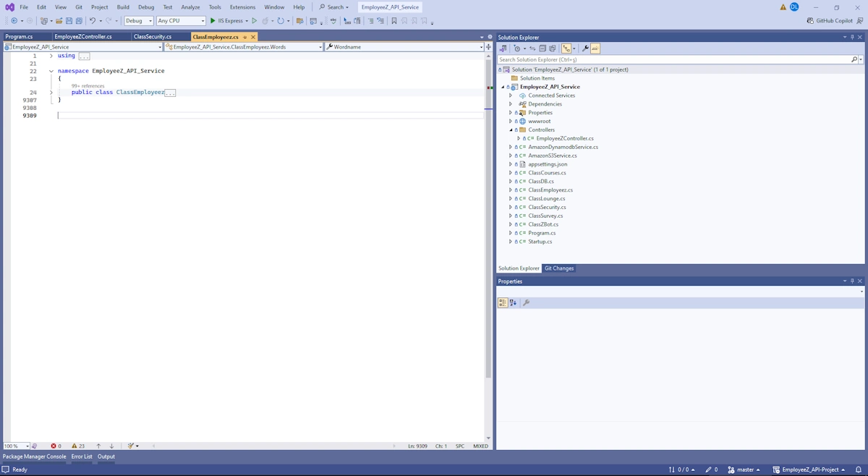Expand the ClassEmployeez class region
The height and width of the screenshot is (476, 868).
tap(51, 93)
